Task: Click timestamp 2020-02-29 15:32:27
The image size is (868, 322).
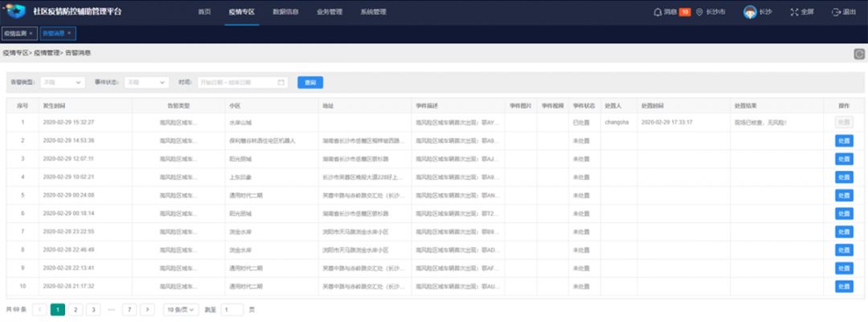Action: tap(68, 122)
